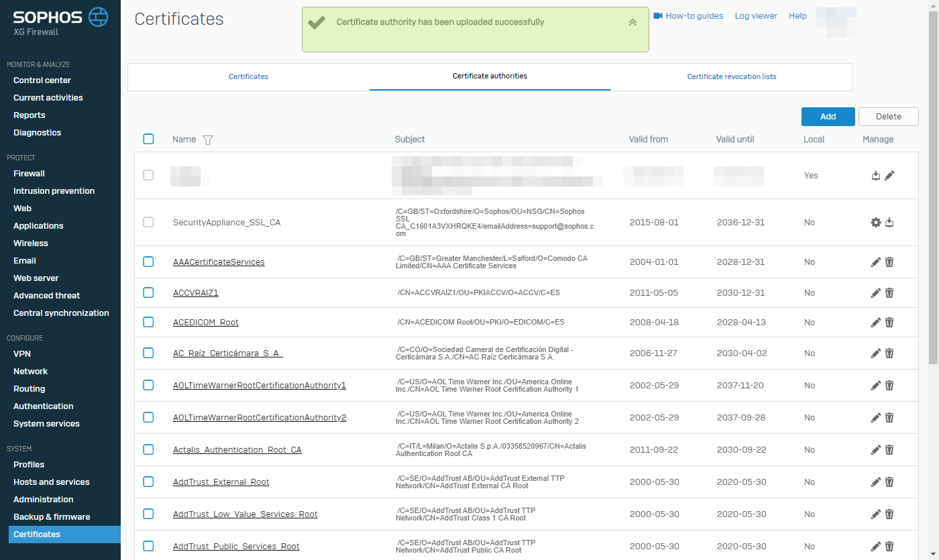Select the Certificate authorities tab
This screenshot has width=939, height=560.
click(490, 76)
